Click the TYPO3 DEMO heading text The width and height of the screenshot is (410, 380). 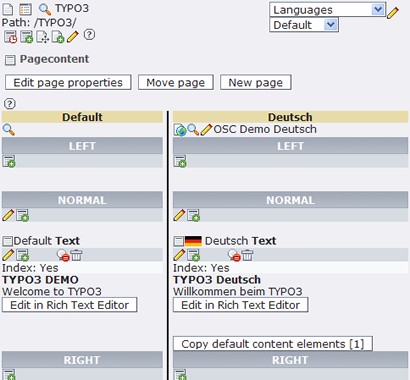point(40,280)
